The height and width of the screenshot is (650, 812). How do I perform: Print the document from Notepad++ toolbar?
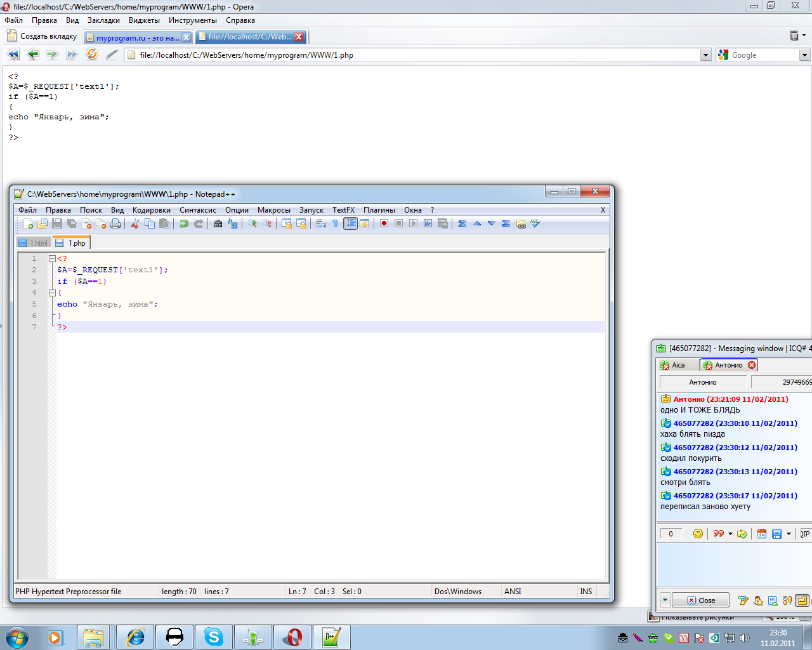coord(115,223)
